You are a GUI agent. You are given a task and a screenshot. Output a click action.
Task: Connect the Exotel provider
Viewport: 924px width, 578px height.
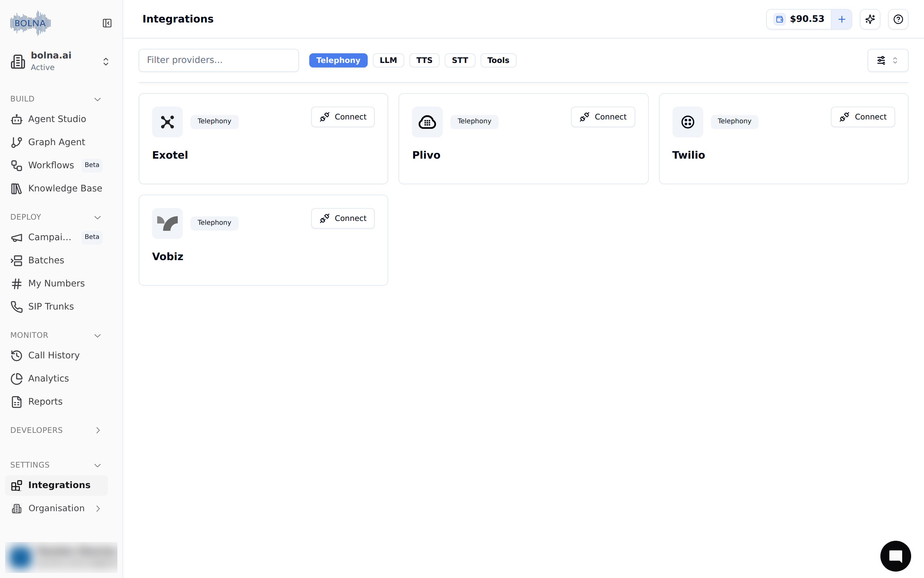click(x=343, y=117)
